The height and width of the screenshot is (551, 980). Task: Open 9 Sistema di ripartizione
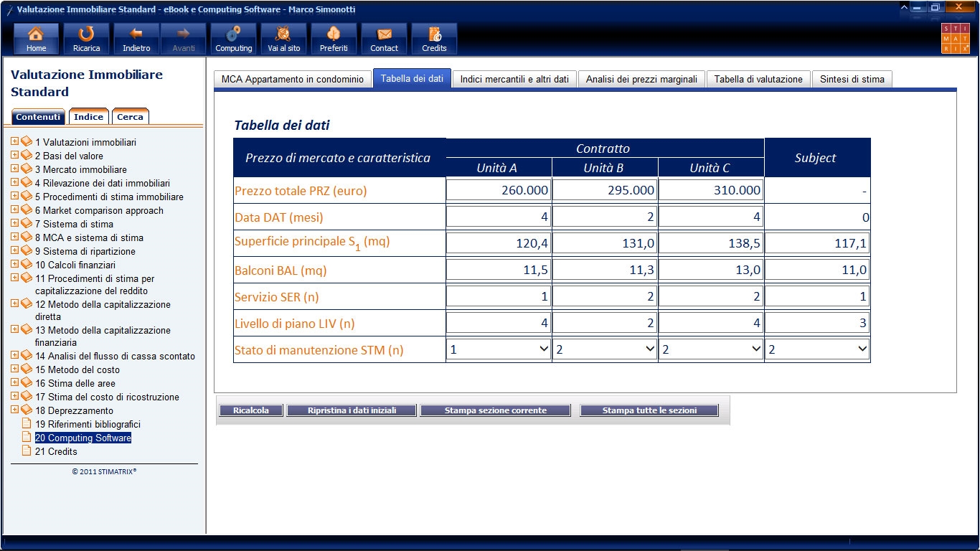(85, 251)
